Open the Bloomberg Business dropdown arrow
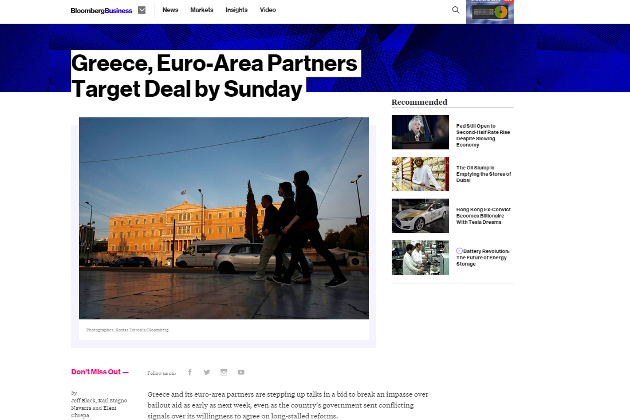Image resolution: width=630 pixels, height=420 pixels. click(x=142, y=10)
